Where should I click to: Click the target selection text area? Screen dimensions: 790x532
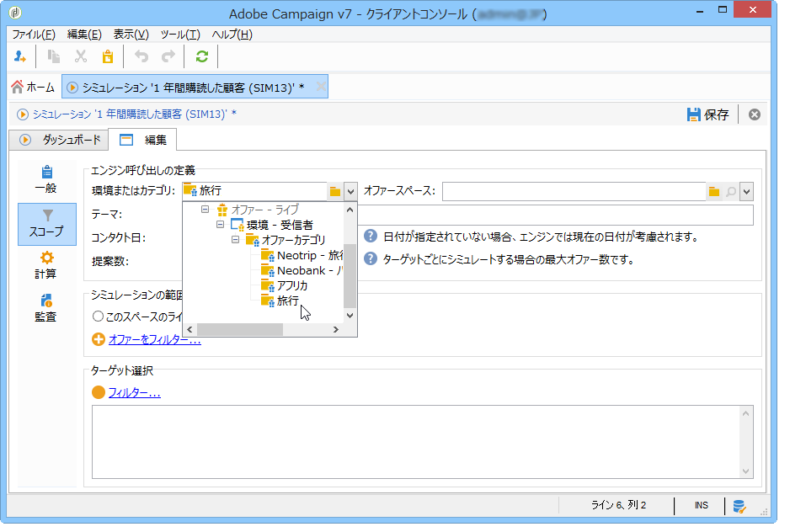[416, 442]
